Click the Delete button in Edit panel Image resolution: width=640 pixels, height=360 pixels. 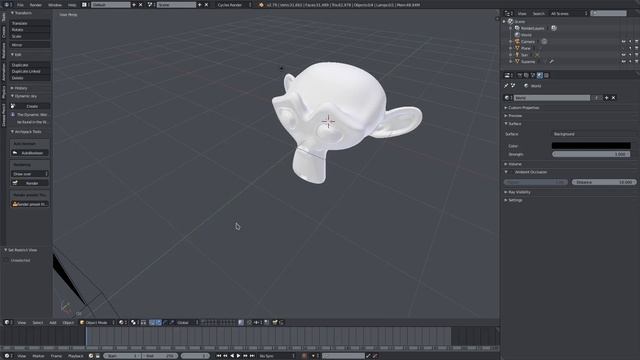click(29, 78)
